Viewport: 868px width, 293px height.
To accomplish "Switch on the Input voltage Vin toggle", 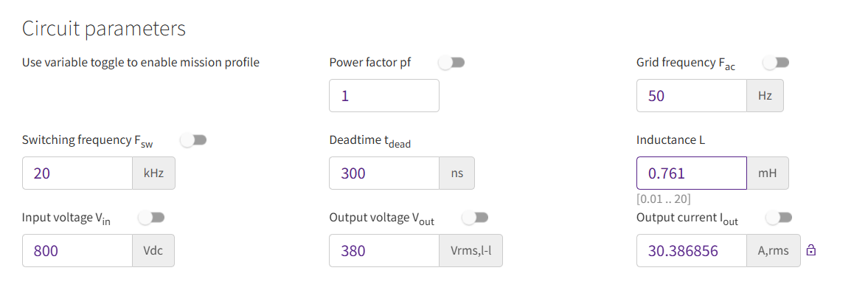I will (151, 218).
